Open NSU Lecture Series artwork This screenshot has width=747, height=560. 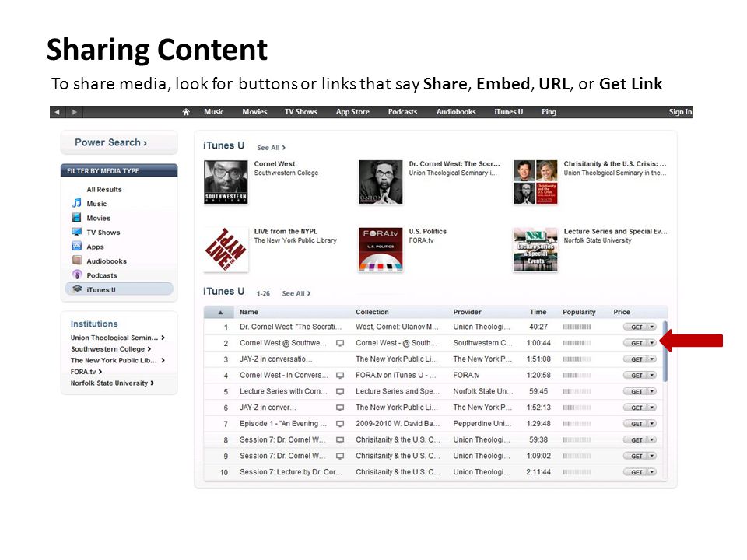[x=535, y=250]
